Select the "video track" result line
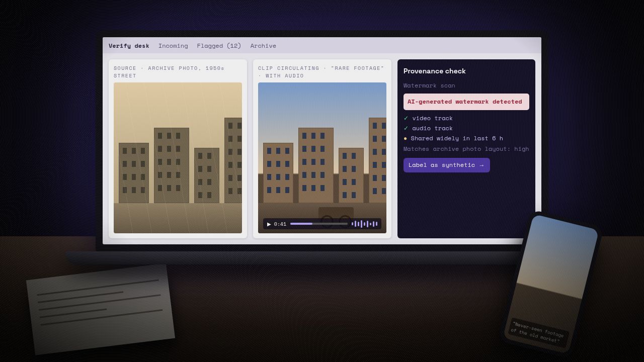The height and width of the screenshot is (362, 644). coord(432,118)
